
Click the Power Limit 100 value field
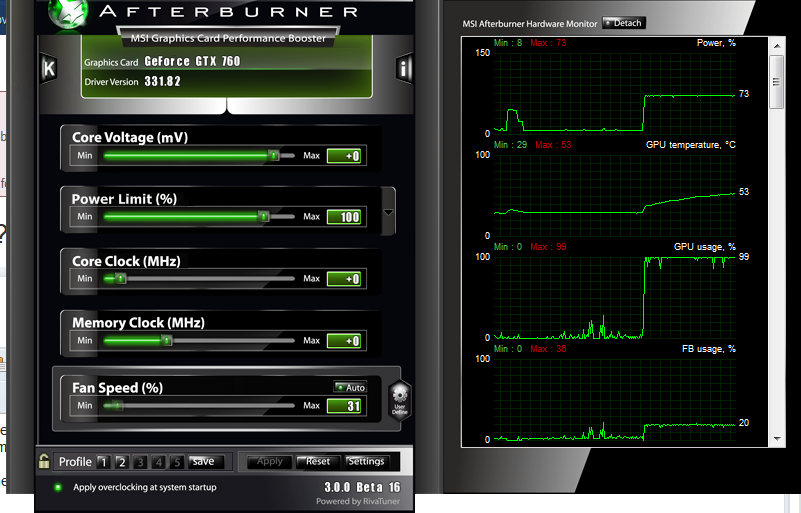[x=344, y=217]
